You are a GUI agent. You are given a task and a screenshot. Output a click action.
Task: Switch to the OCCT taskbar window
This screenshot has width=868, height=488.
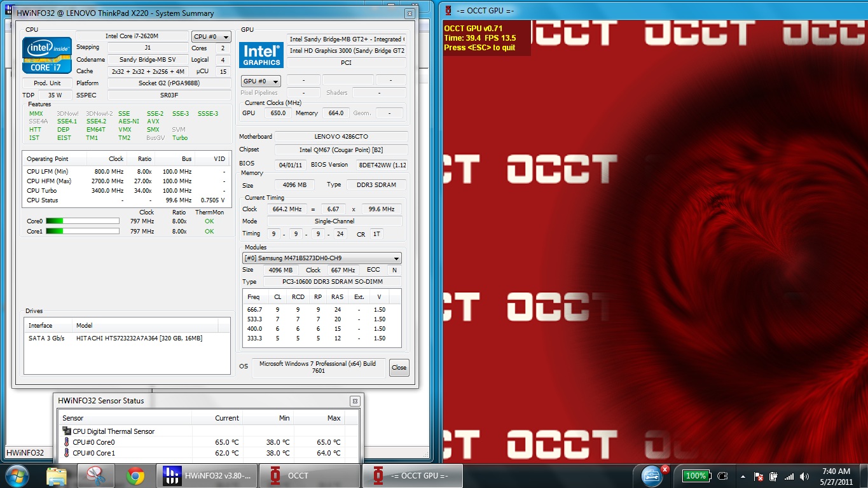pos(310,476)
